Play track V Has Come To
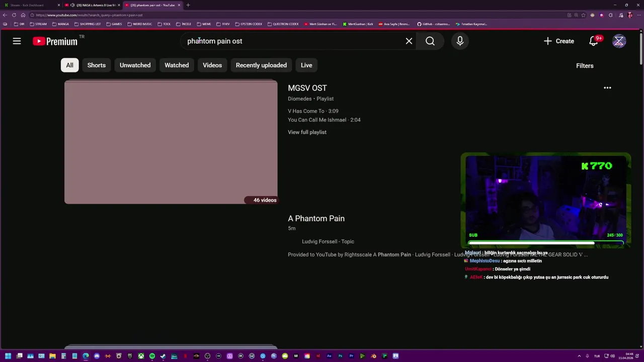644x362 pixels. point(313,111)
